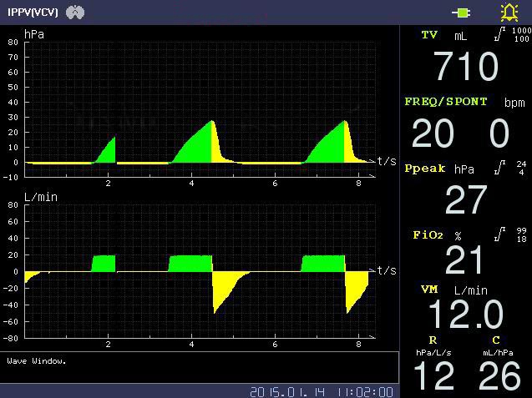Click the C compliance value 26
This screenshot has height=398, width=532.
tap(499, 376)
